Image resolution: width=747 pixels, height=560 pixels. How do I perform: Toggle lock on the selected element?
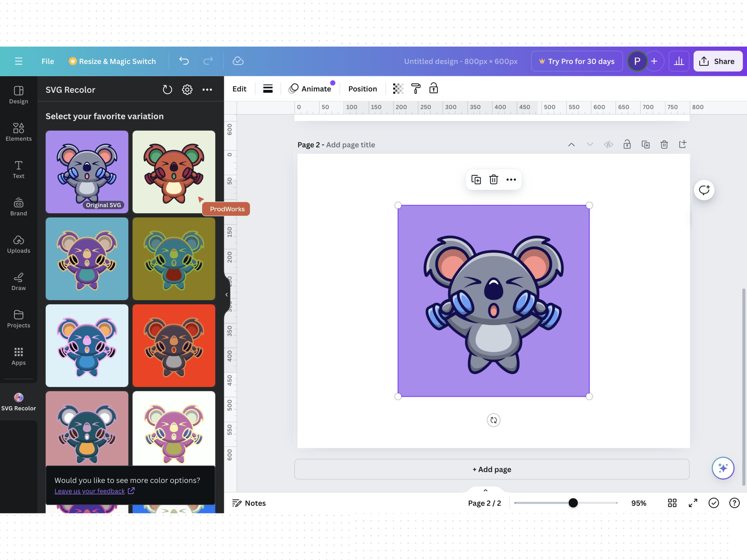(x=433, y=89)
